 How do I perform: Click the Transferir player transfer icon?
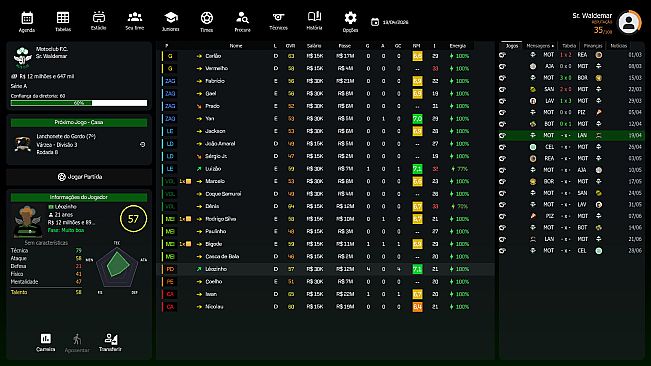(110, 339)
